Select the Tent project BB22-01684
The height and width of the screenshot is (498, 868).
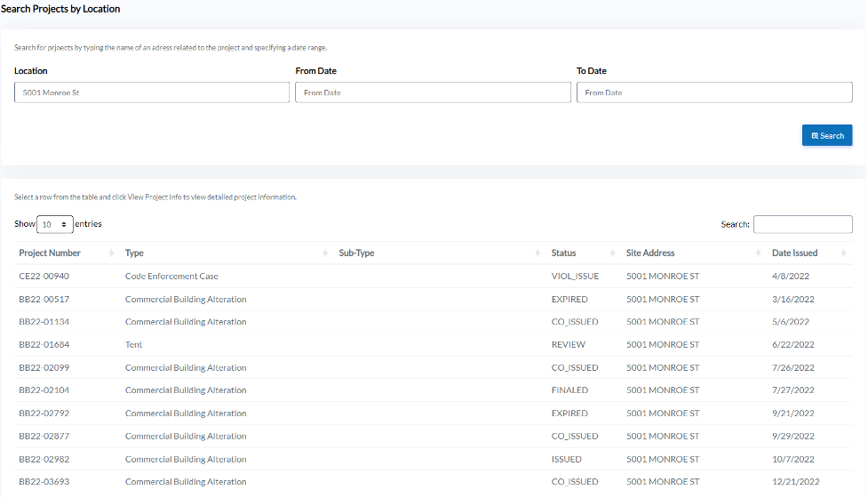click(44, 345)
